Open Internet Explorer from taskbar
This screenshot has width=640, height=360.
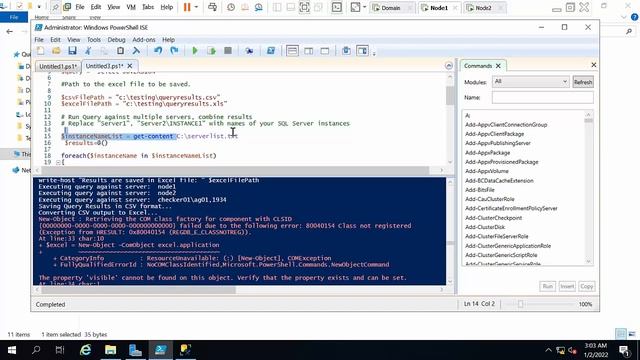tap(85, 350)
